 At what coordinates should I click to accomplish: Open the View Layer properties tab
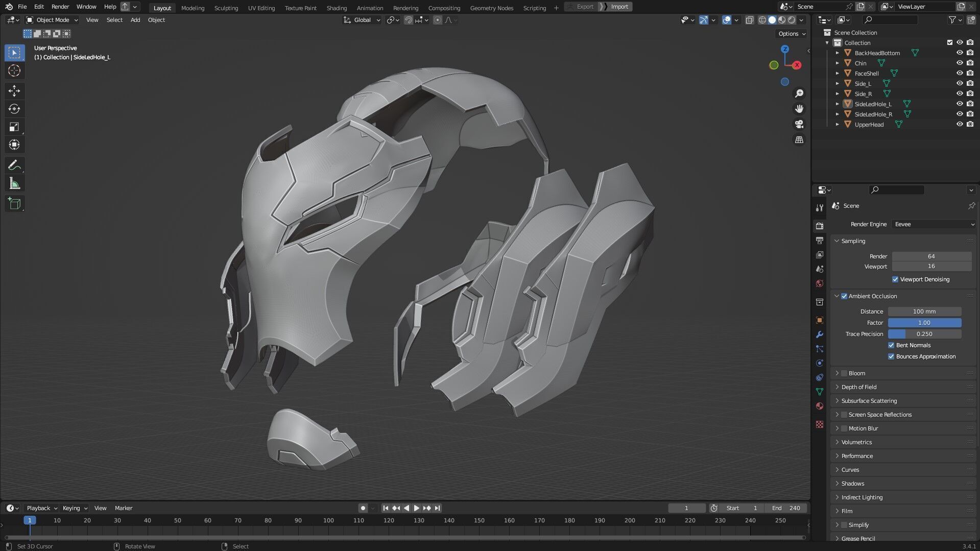pyautogui.click(x=820, y=254)
